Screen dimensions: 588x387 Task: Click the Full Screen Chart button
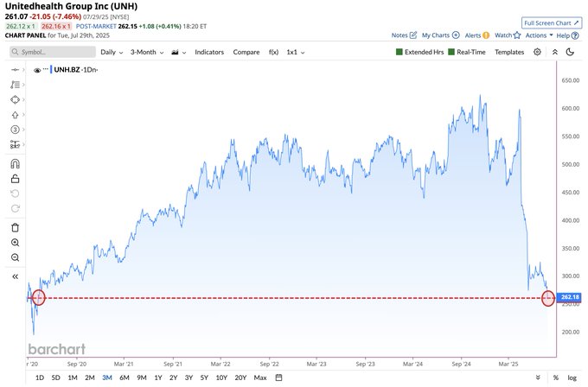pos(552,22)
